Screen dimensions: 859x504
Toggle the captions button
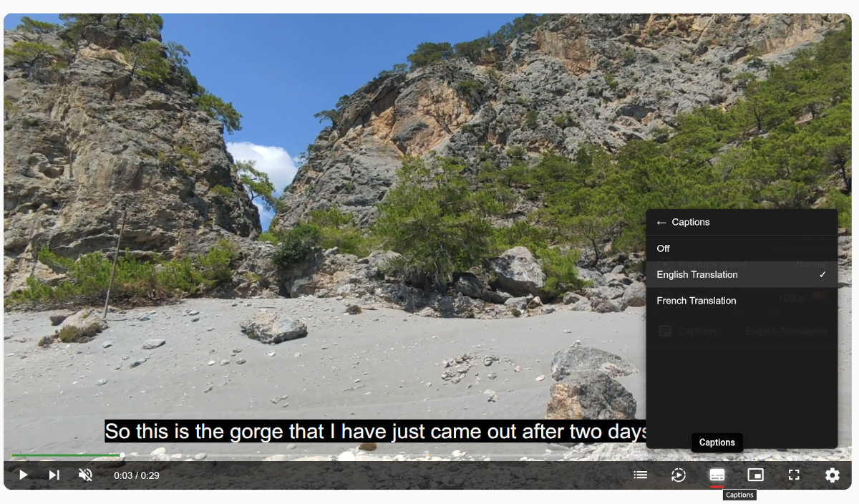pyautogui.click(x=717, y=475)
